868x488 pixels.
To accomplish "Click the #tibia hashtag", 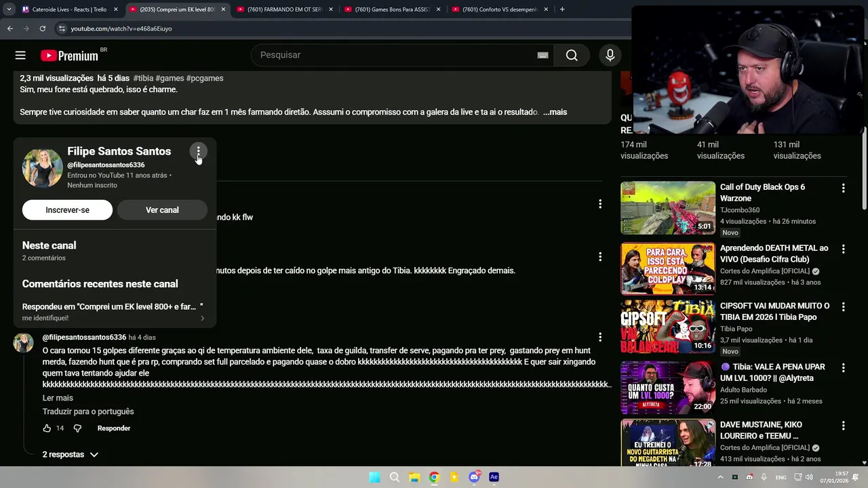I will (143, 78).
